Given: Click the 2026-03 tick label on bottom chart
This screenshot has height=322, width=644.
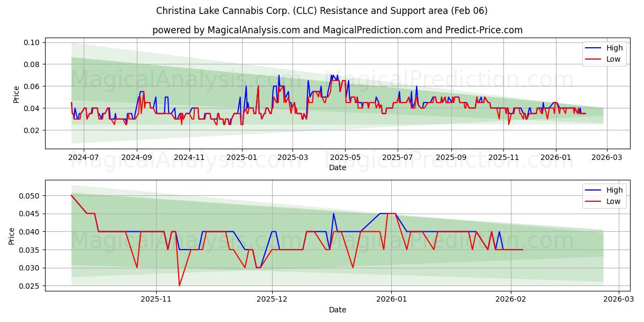Looking at the screenshot, I should point(619,299).
